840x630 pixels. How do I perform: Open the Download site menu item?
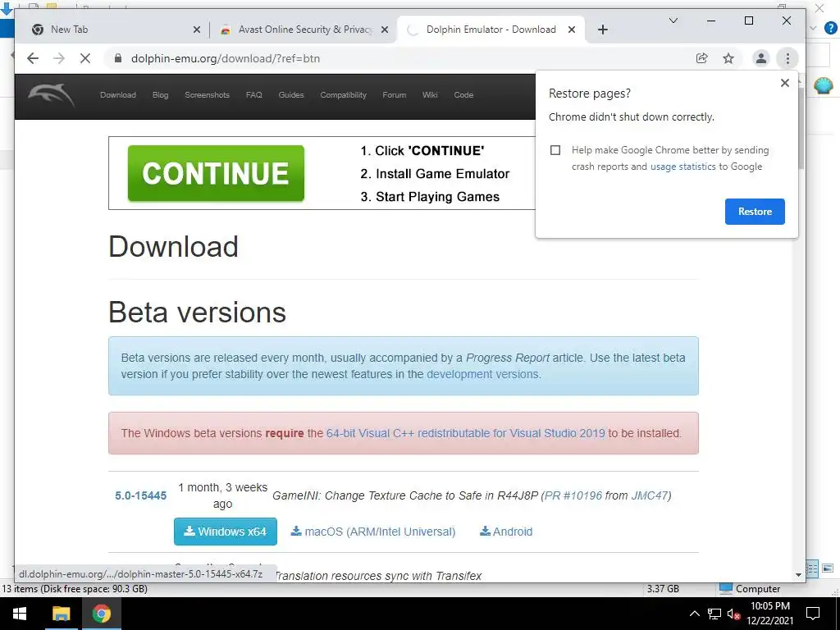(118, 95)
